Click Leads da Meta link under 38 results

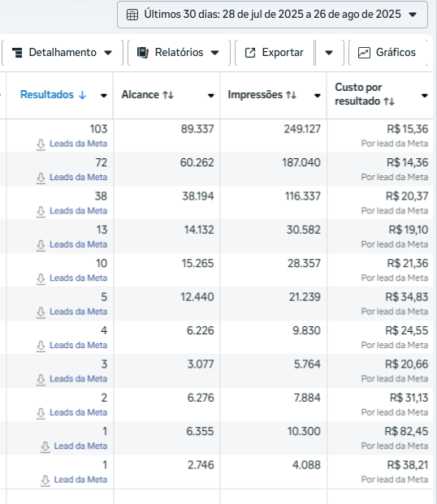[x=78, y=211]
